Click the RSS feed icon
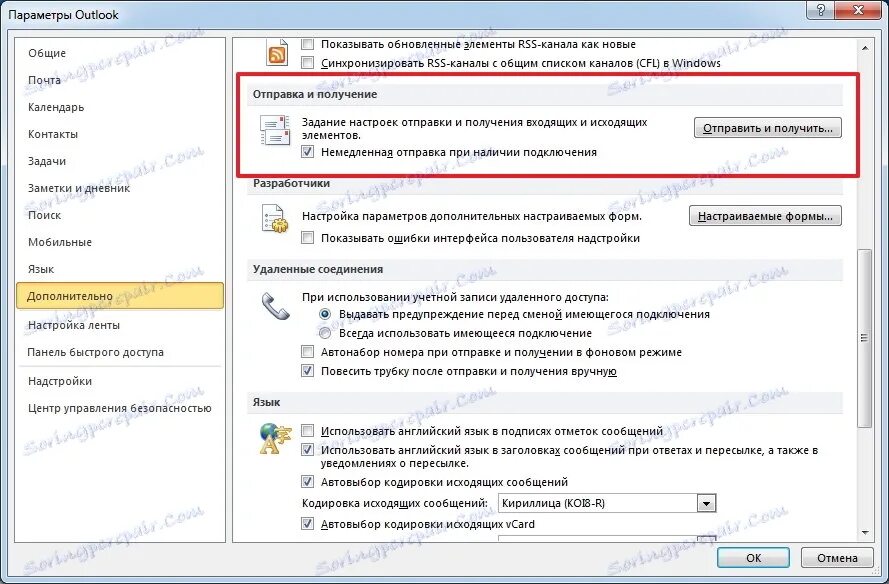Image resolution: width=889 pixels, height=584 pixels. (x=277, y=53)
